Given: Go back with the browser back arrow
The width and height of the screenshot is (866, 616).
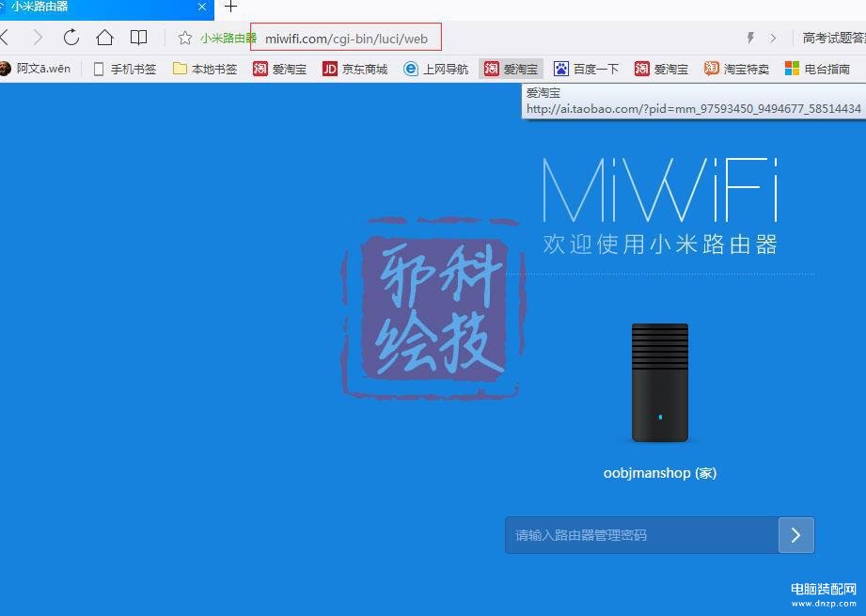Looking at the screenshot, I should [x=5, y=38].
